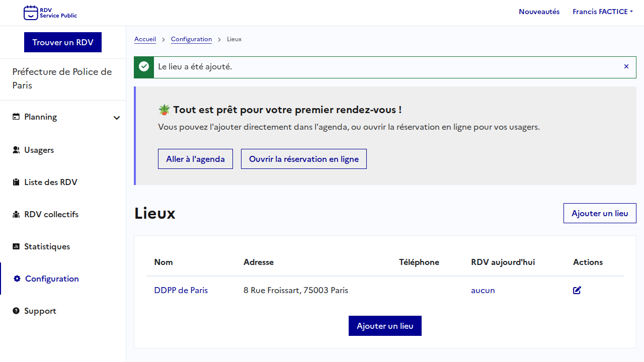Navigate to Configuration breadcrumb link
The width and height of the screenshot is (644, 362).
(x=191, y=39)
